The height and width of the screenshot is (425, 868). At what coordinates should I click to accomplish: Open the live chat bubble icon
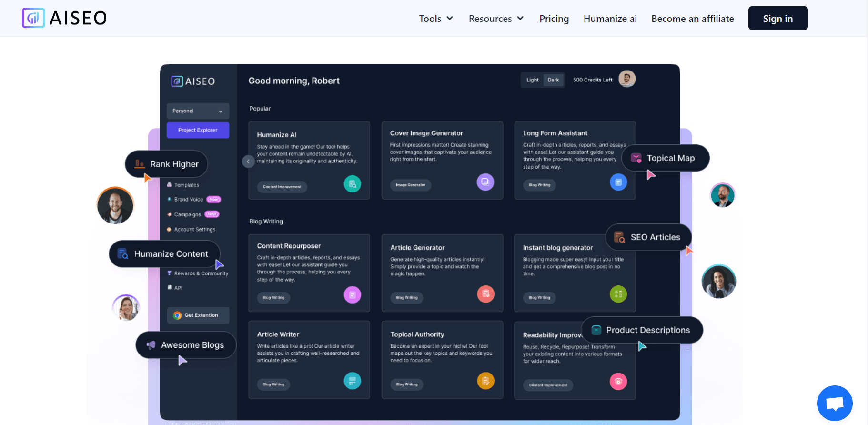point(835,403)
